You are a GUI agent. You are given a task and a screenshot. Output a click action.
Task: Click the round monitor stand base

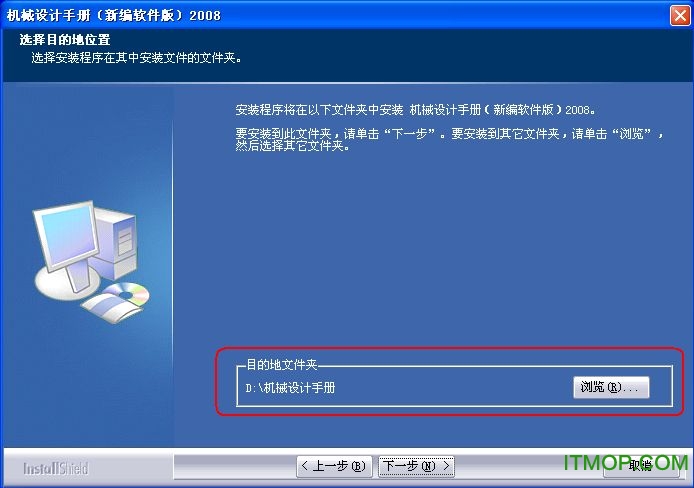(67, 284)
